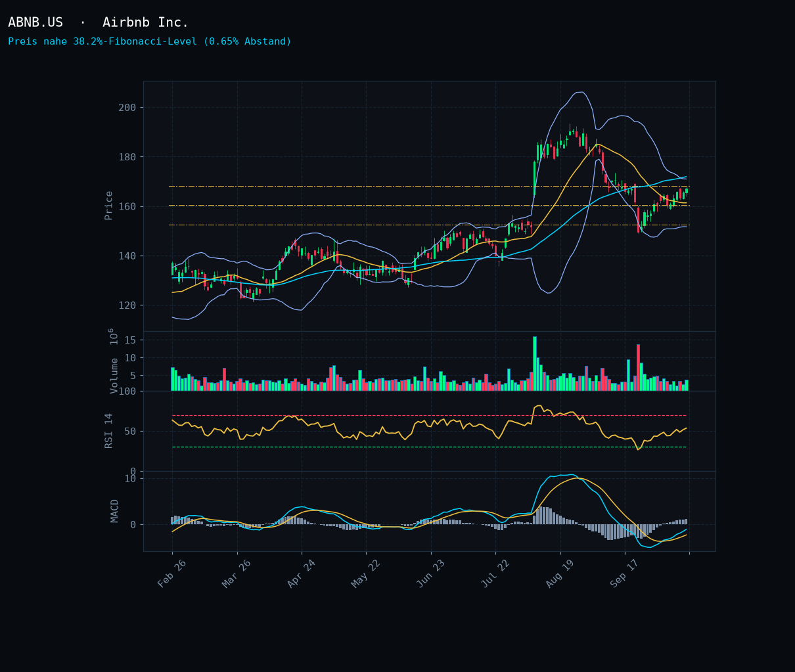Select the "Jul 22" date label
This screenshot has width=795, height=672.
[x=495, y=573]
